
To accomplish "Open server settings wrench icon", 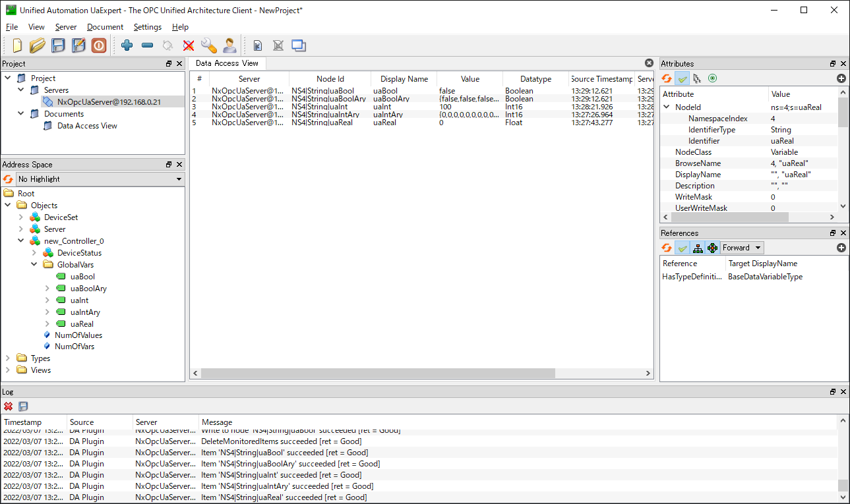I will pos(208,45).
